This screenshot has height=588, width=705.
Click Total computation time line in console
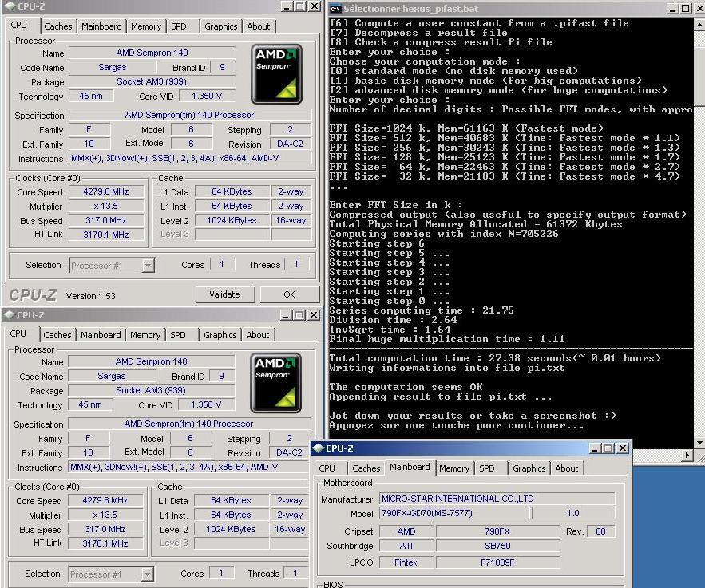[x=495, y=358]
